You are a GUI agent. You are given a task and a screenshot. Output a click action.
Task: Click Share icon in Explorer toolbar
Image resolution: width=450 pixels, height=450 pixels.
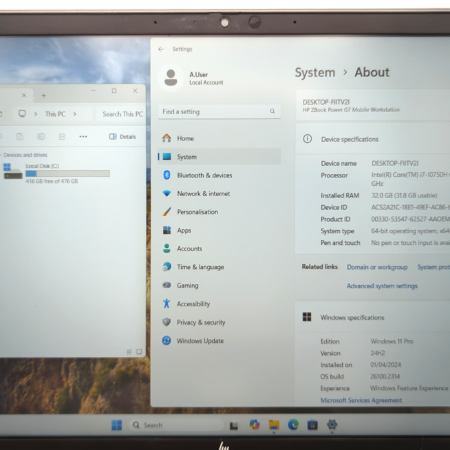point(62,136)
